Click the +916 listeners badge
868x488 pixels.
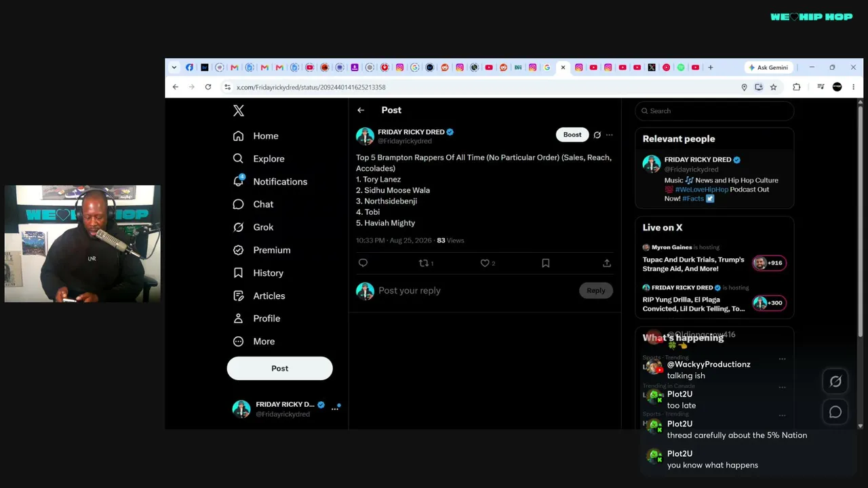click(769, 263)
